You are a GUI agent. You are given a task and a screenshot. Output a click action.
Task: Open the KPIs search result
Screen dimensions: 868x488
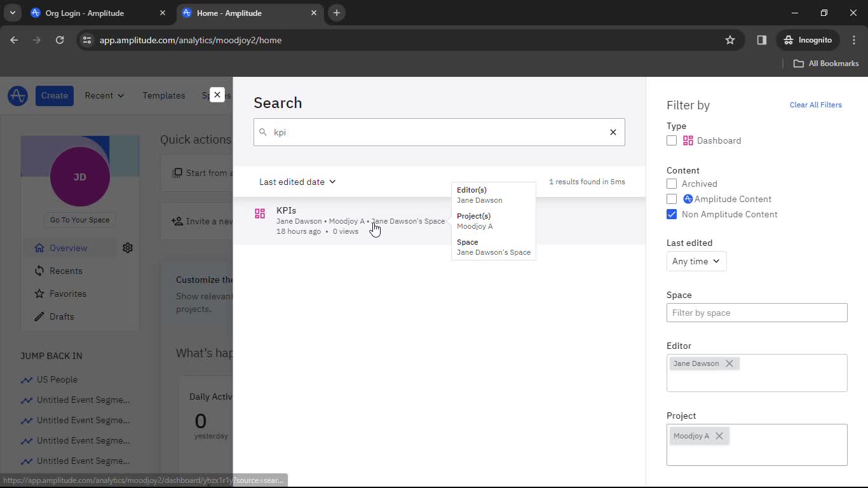coord(439,220)
